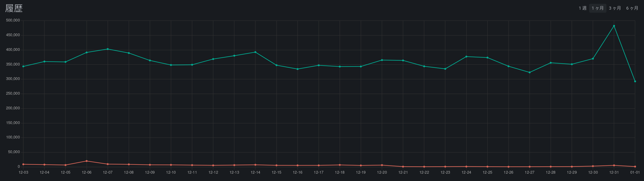Click the green data point on 12-24
The image size is (644, 181).
[466, 57]
